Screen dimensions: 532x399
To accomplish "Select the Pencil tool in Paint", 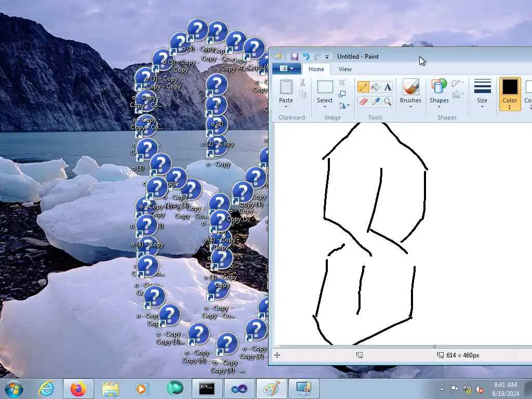I will point(363,87).
